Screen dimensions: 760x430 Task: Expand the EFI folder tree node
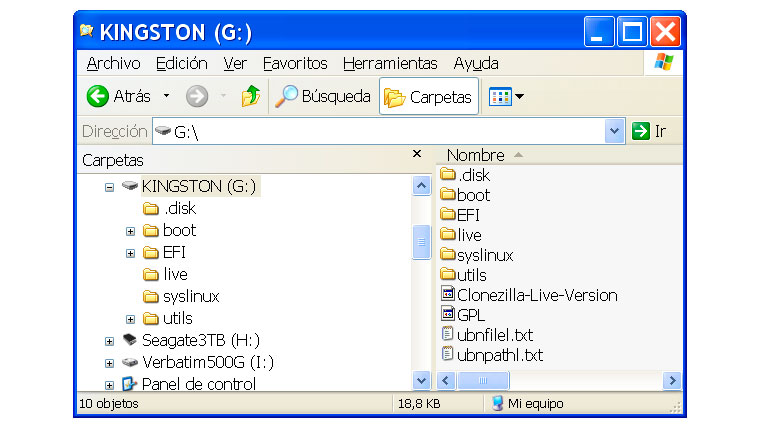130,253
